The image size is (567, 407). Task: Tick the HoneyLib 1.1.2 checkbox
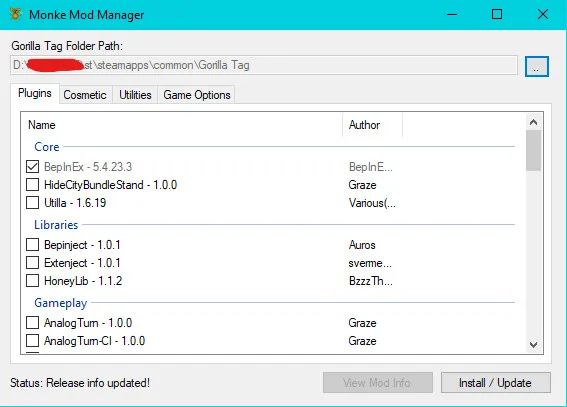[33, 280]
